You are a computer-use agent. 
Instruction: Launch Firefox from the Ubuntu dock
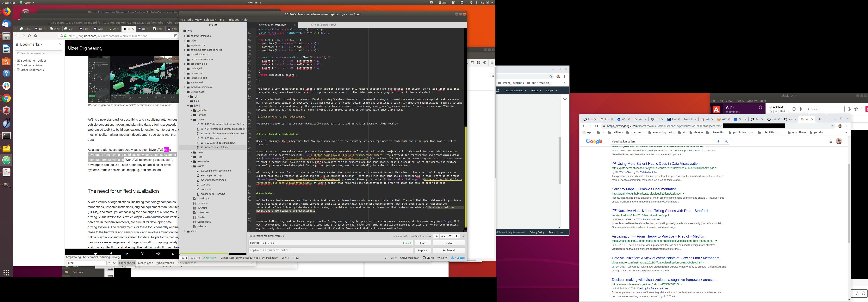6,12
